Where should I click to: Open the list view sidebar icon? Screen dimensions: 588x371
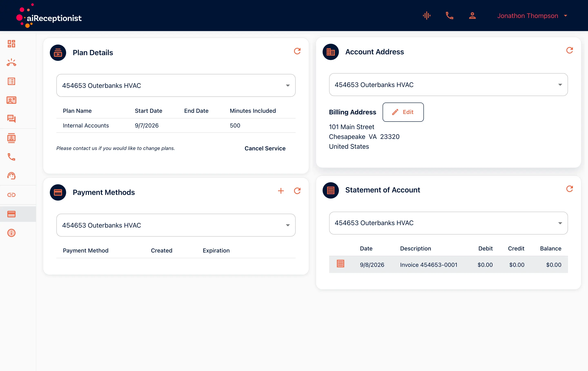[x=11, y=81]
